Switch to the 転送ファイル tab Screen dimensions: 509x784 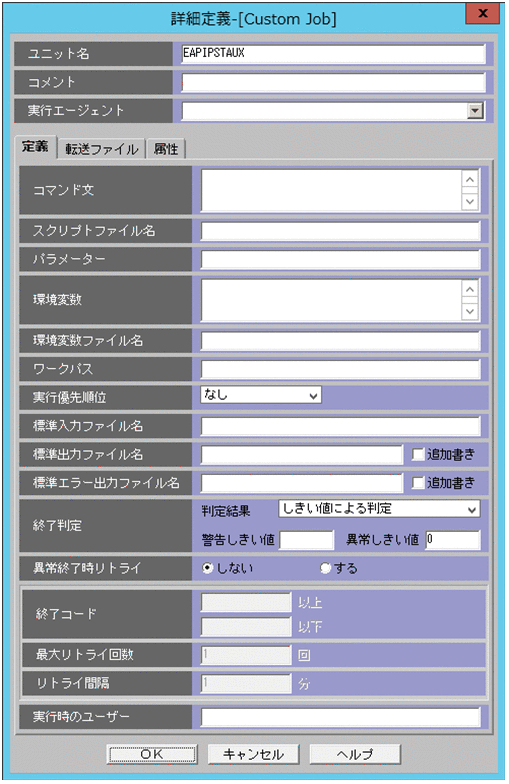tap(102, 149)
